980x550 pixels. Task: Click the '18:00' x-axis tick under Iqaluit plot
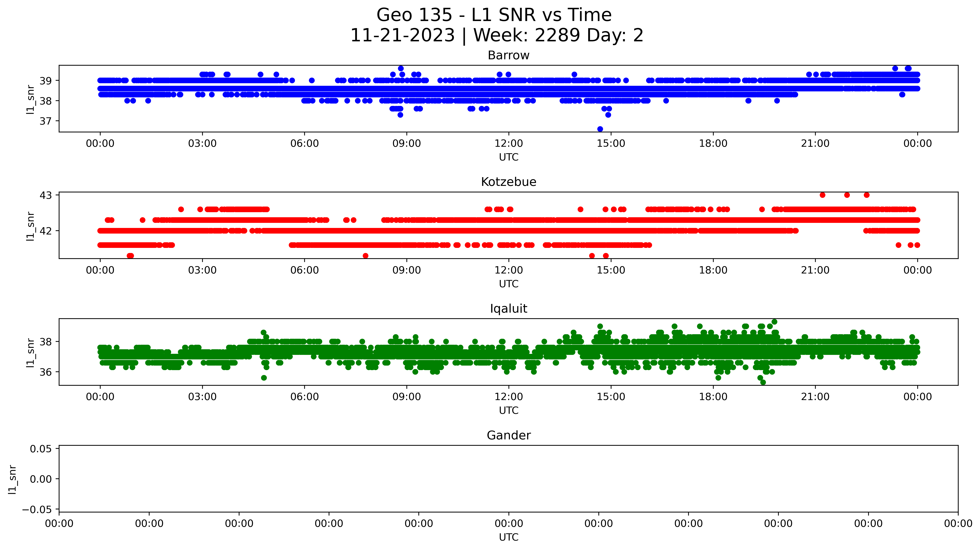click(713, 397)
